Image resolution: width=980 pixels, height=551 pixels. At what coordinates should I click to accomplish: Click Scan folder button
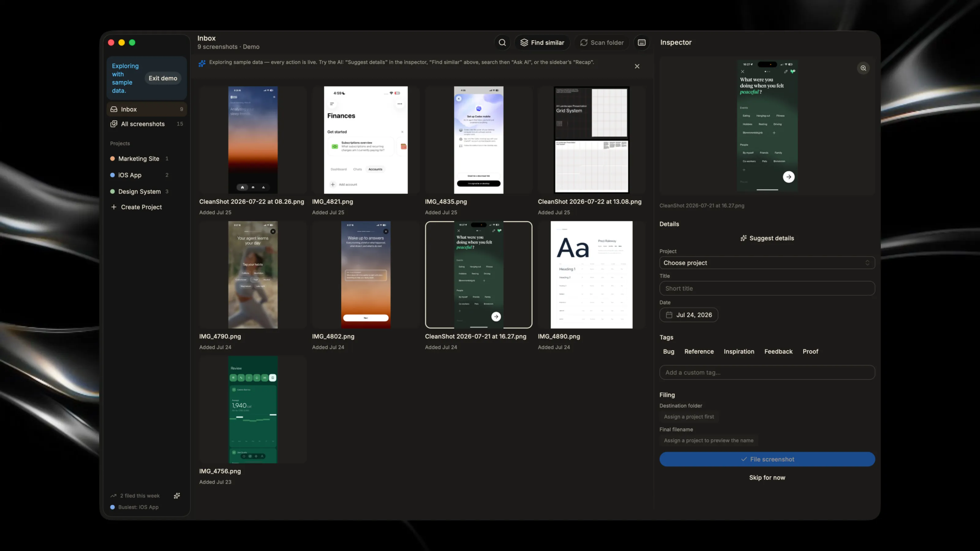(x=602, y=43)
